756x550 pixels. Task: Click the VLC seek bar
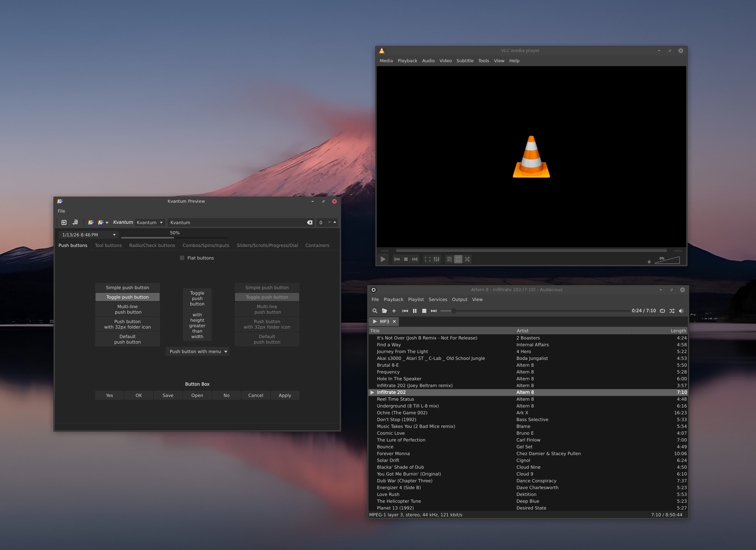[531, 250]
